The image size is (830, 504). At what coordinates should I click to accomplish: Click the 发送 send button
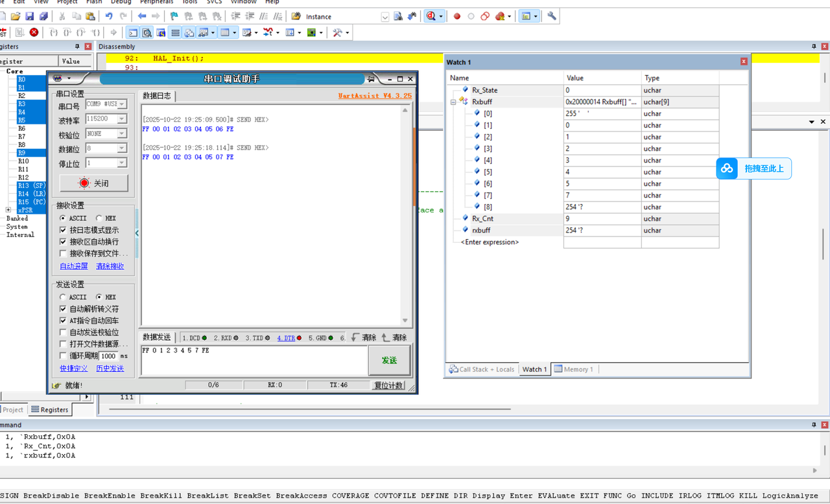coord(389,360)
